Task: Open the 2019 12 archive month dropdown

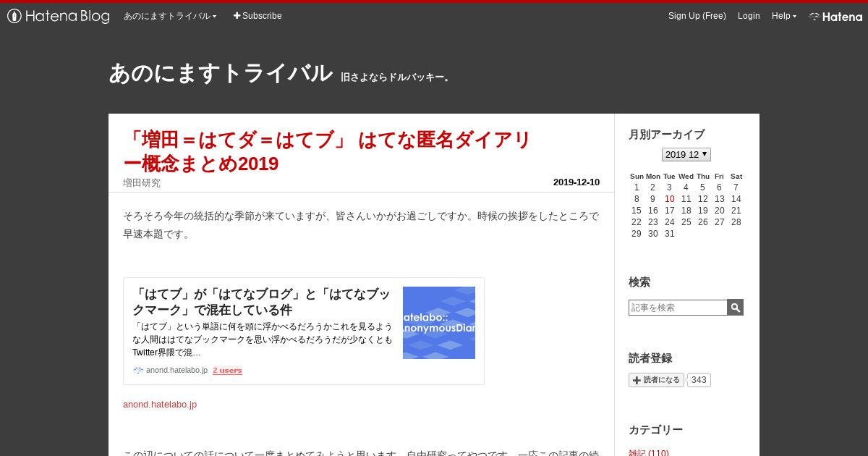Action: pyautogui.click(x=686, y=154)
